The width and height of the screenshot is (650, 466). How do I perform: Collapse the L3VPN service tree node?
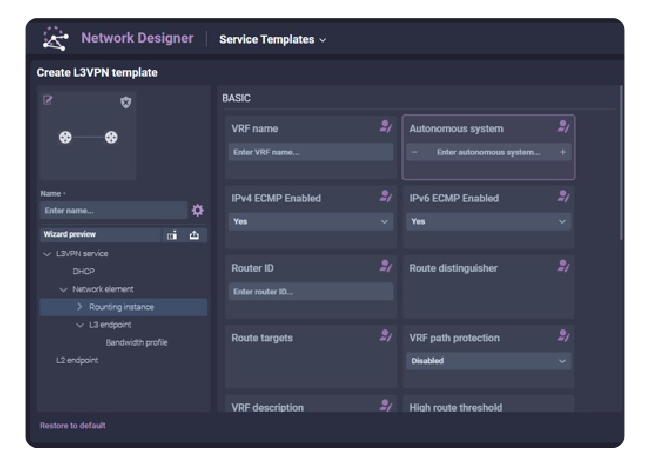(x=47, y=254)
